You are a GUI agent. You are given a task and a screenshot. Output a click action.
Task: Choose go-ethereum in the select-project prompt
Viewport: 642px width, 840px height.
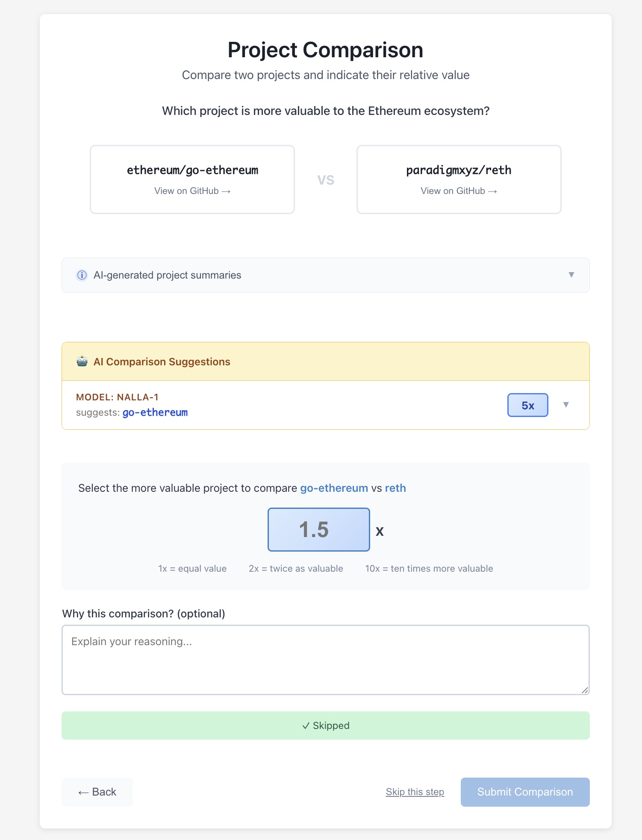point(334,488)
